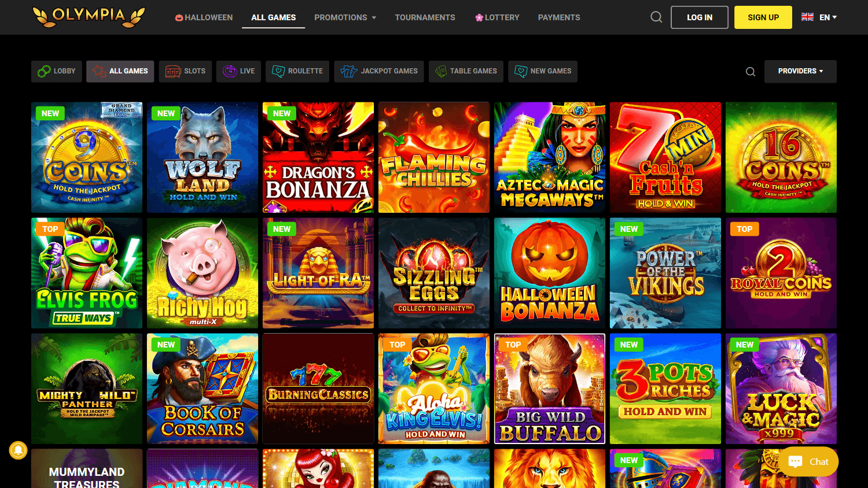Open the Payments page

559,17
